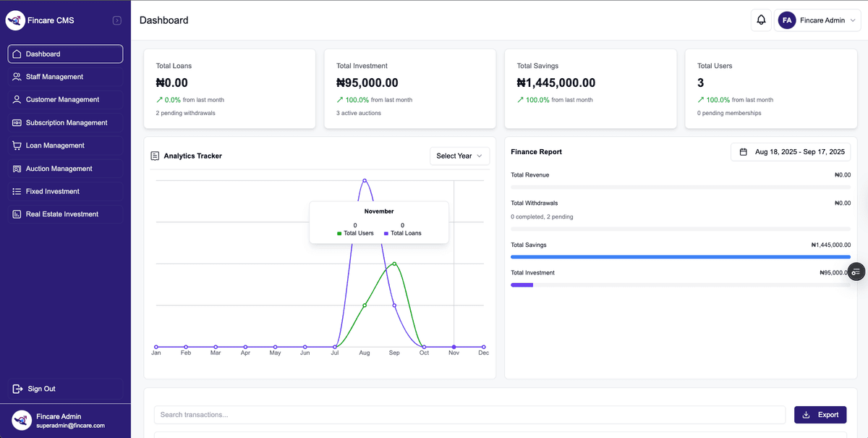The width and height of the screenshot is (868, 438).
Task: Click the Fincare CMS logo icon
Action: (14, 20)
